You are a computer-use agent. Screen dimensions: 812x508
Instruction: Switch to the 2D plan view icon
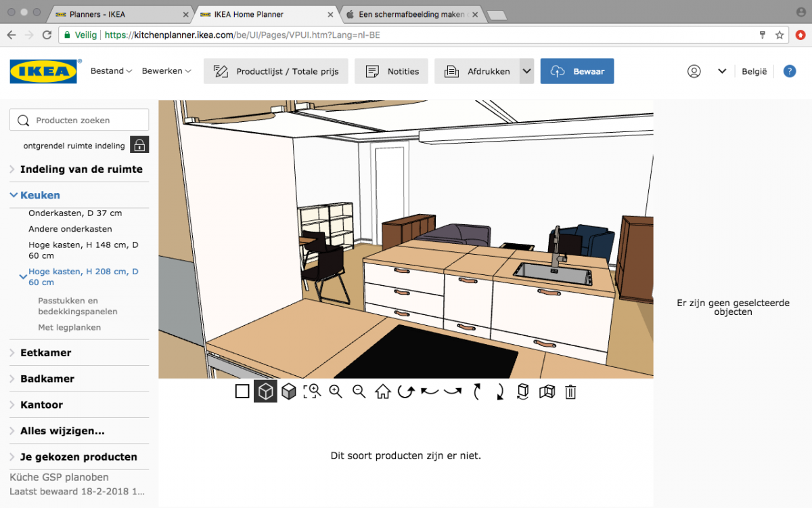[x=242, y=391]
